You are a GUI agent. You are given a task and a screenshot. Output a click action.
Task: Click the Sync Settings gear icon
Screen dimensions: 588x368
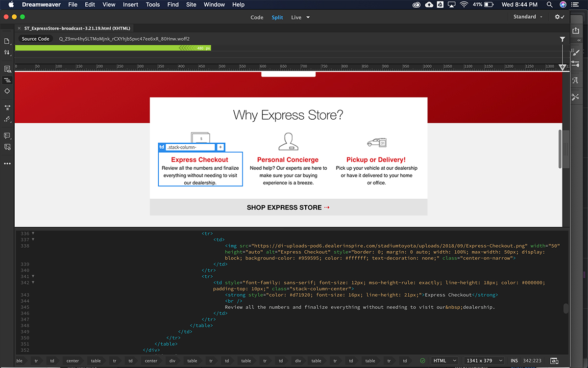click(559, 17)
